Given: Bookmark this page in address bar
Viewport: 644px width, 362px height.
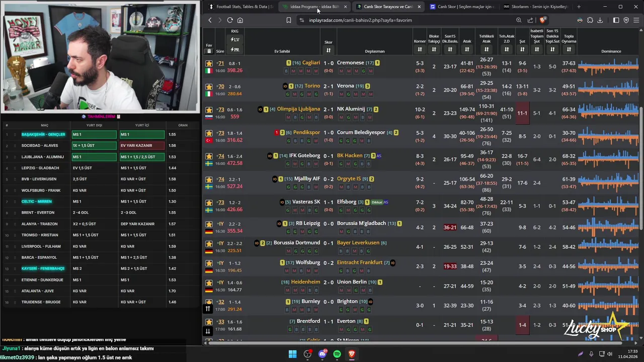Looking at the screenshot, I should pyautogui.click(x=289, y=20).
